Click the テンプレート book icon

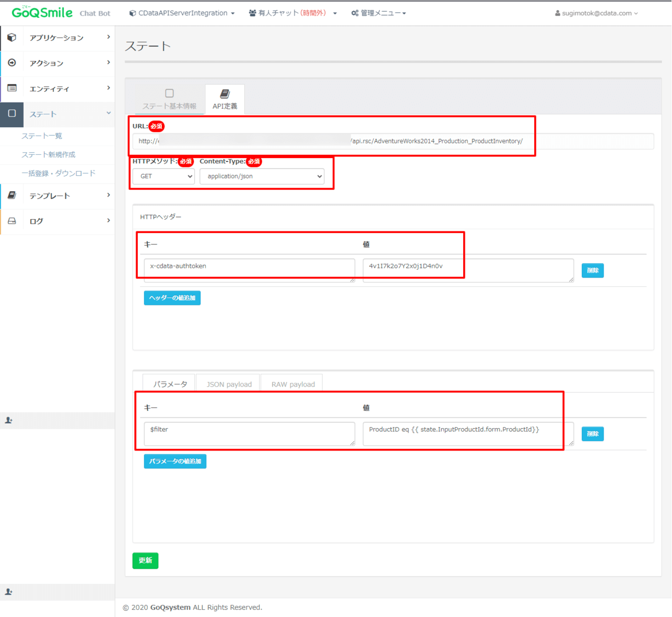coord(12,196)
